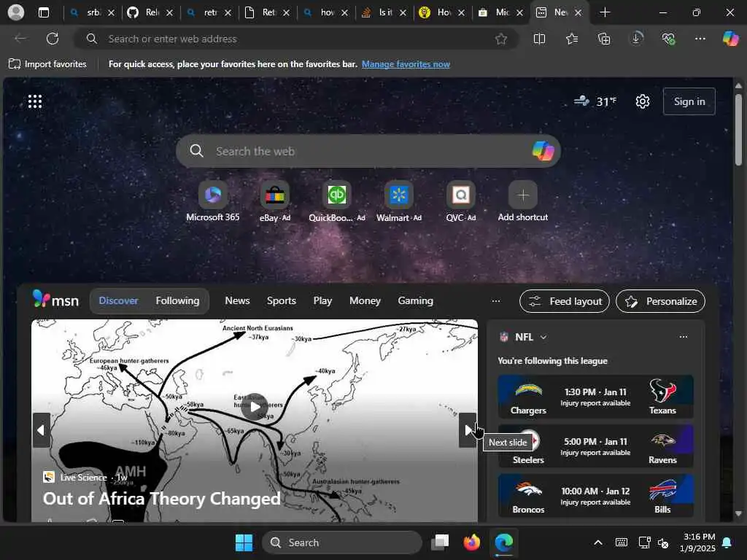
Task: Open the Chargers vs Texans game card
Action: click(595, 397)
